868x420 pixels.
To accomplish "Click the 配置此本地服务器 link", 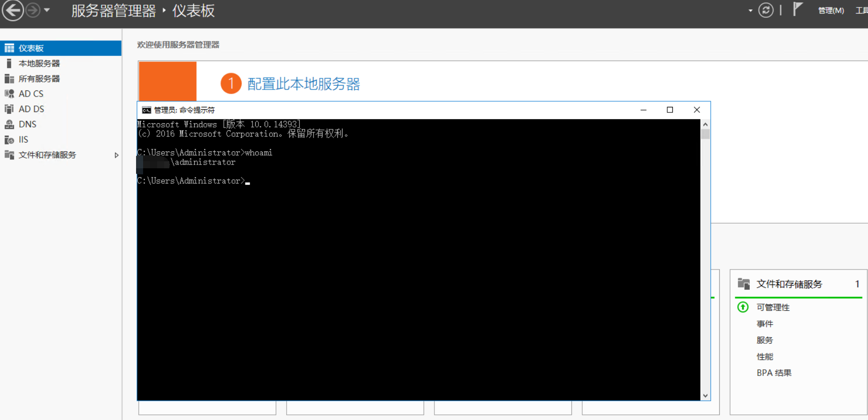I will [x=304, y=84].
